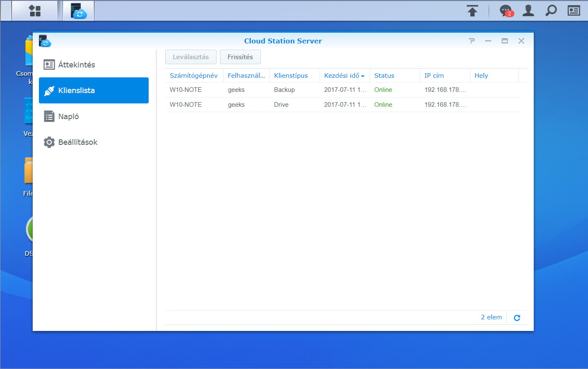588x369 pixels.
Task: Click the refresh icon beside 2 elem
Action: coord(517,318)
